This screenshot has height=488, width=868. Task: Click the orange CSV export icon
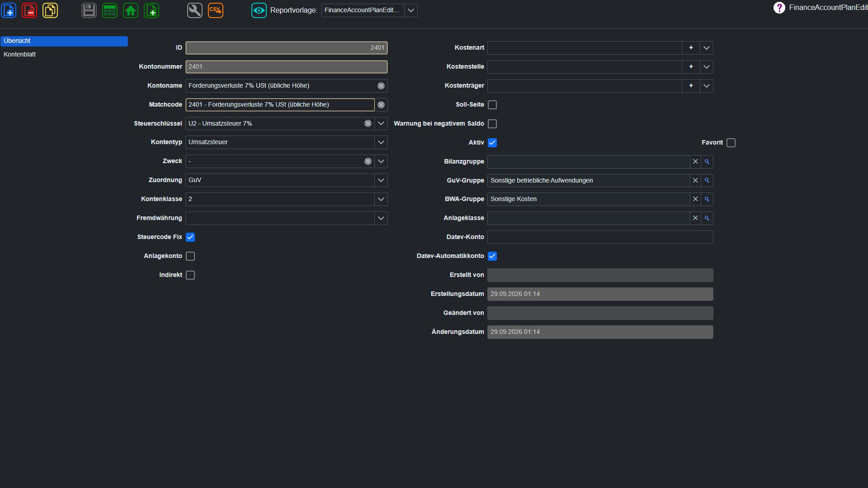(x=216, y=10)
